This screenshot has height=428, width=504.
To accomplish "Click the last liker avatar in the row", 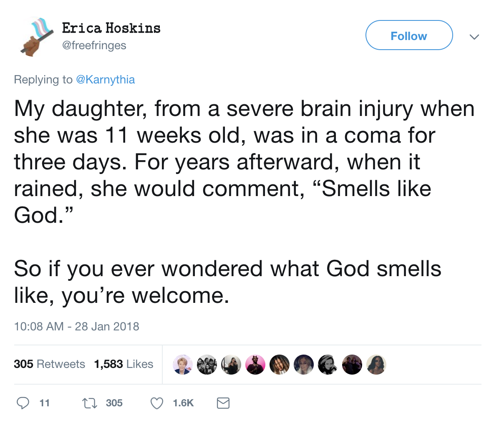I will (x=376, y=365).
